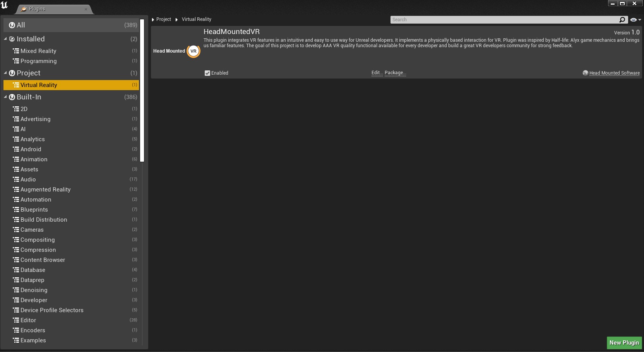This screenshot has height=352, width=644.
Task: Open the Virtual Reality breadcrumb arrow
Action: click(x=176, y=20)
